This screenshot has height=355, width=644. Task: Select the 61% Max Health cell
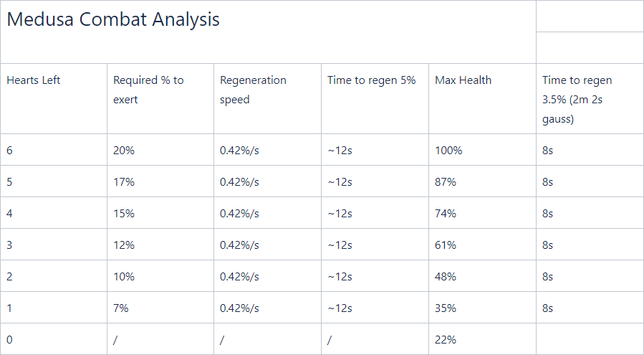[483, 245]
